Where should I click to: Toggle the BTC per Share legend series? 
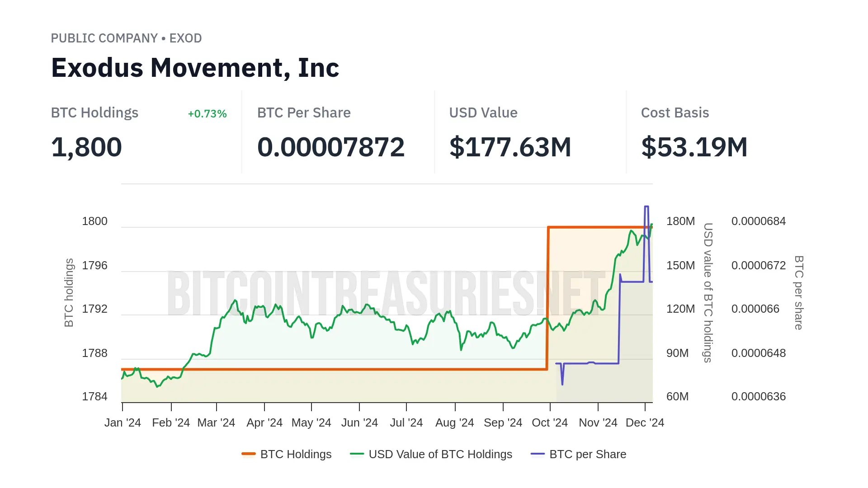point(587,454)
